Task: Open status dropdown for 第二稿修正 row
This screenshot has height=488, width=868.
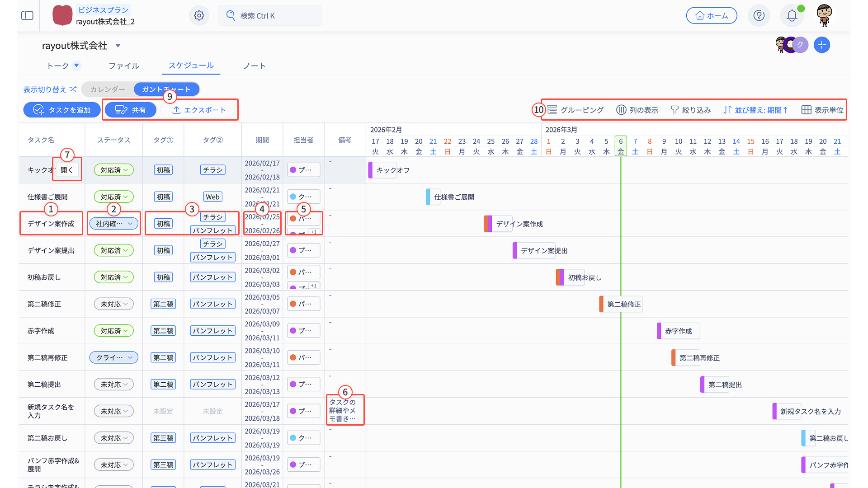Action: click(114, 304)
